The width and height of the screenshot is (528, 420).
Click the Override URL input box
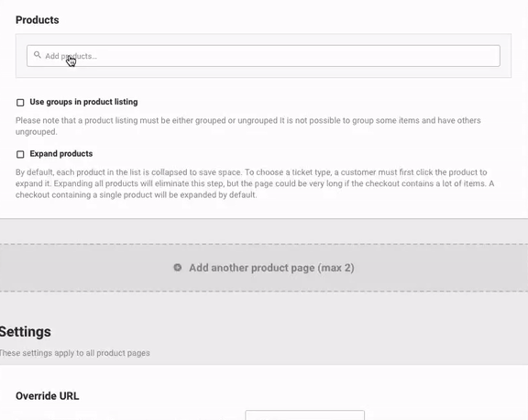click(304, 414)
